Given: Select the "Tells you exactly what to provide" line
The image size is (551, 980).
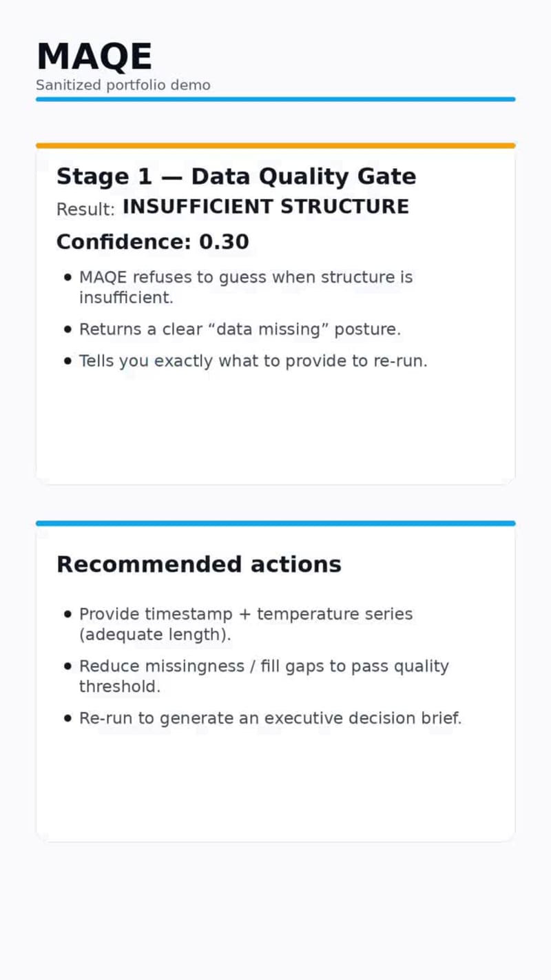Looking at the screenshot, I should [253, 361].
